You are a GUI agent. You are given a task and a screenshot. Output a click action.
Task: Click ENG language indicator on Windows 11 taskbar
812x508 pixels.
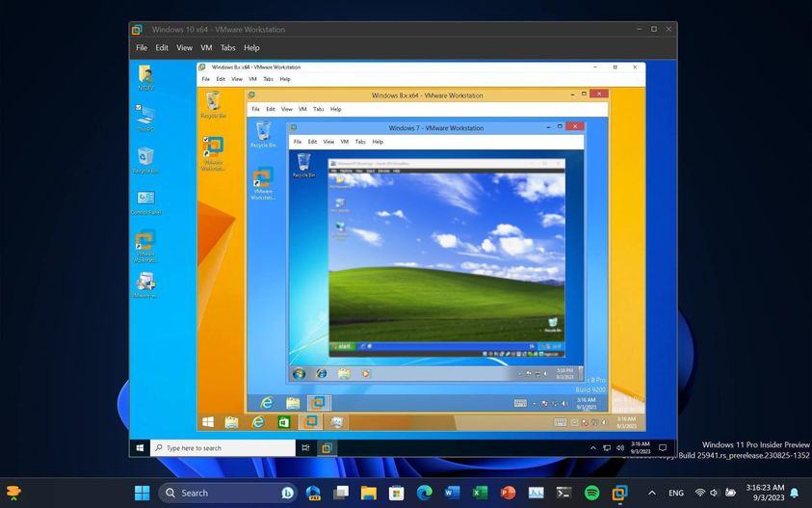[676, 493]
